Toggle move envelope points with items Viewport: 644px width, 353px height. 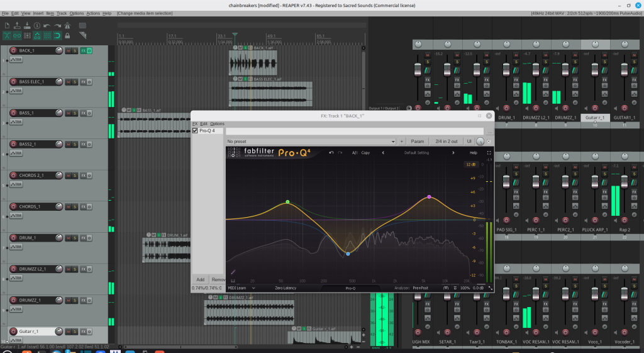click(37, 36)
